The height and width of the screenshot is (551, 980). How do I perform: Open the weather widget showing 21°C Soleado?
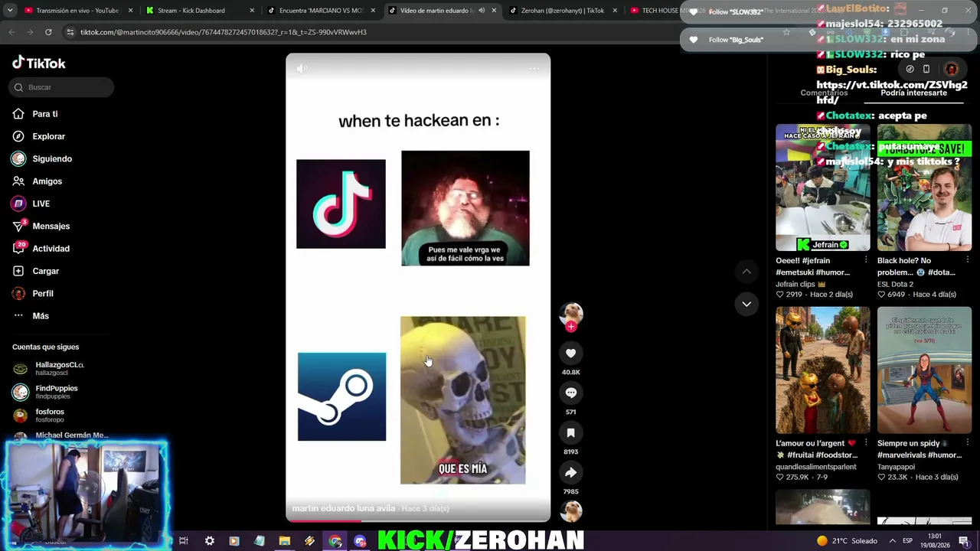[x=847, y=541]
